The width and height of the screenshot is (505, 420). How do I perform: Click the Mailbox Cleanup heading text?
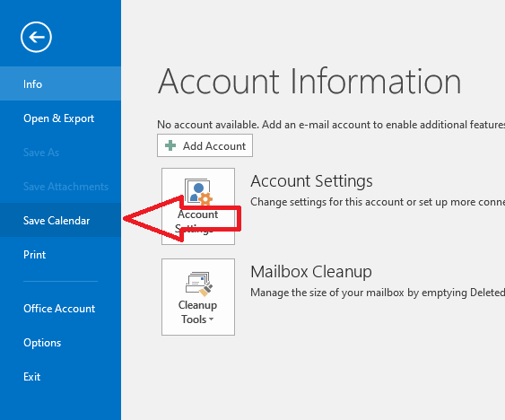pyautogui.click(x=311, y=272)
